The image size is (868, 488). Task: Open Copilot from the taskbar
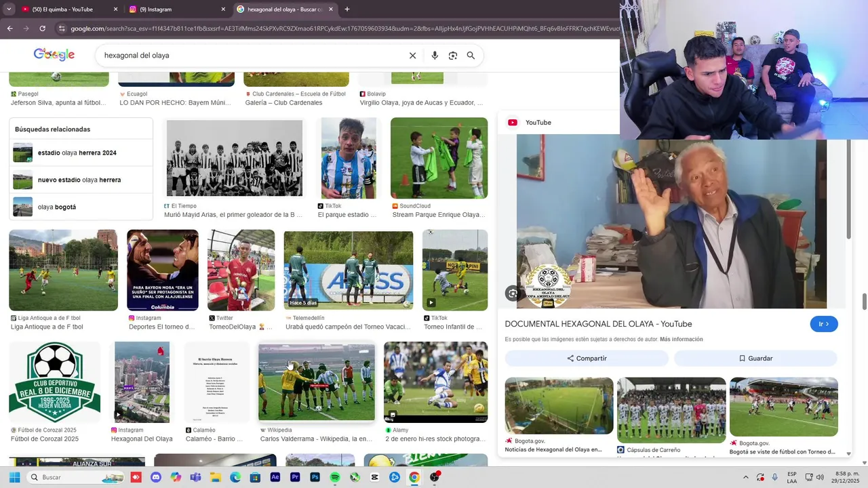(176, 477)
